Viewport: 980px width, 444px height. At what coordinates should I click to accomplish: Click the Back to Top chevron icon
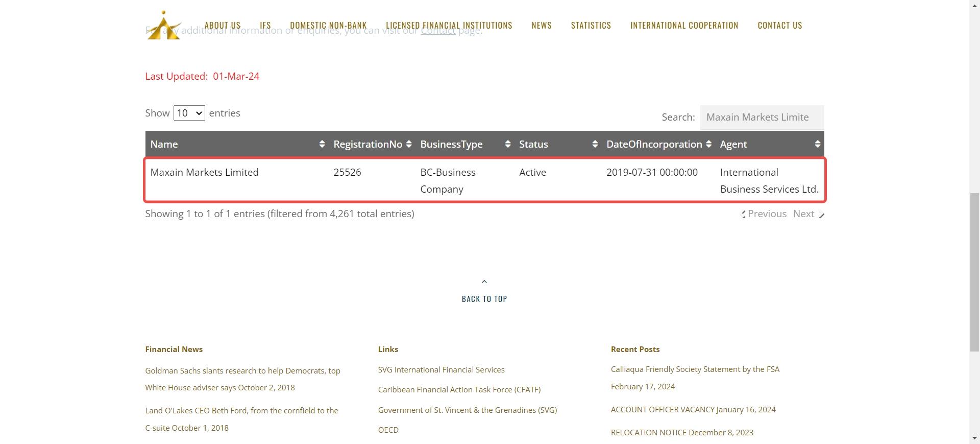point(484,282)
